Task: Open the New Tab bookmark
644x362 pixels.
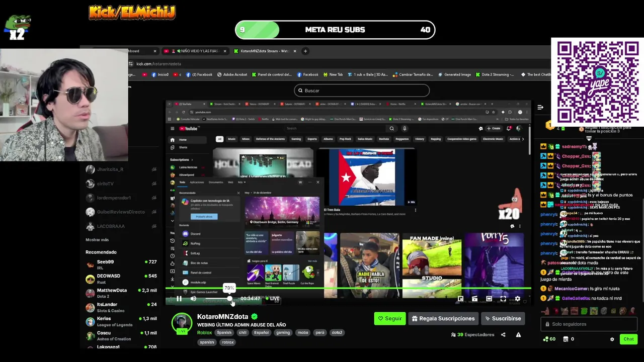Action: pyautogui.click(x=333, y=74)
